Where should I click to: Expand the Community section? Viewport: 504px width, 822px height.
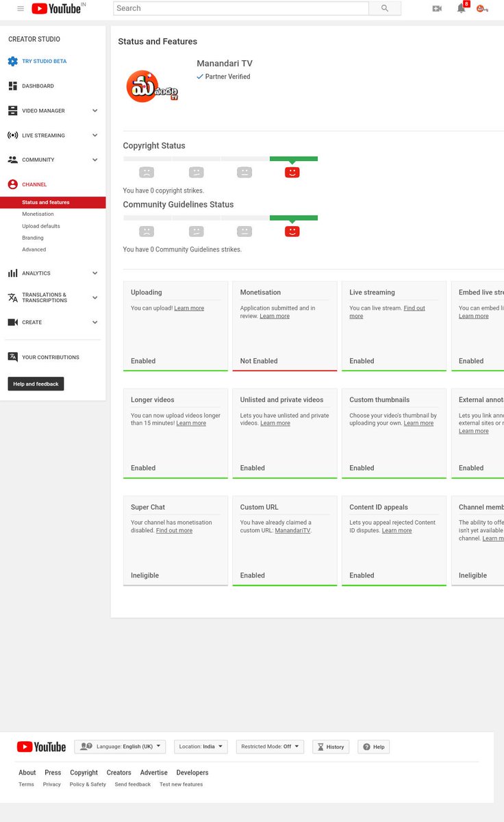point(95,160)
